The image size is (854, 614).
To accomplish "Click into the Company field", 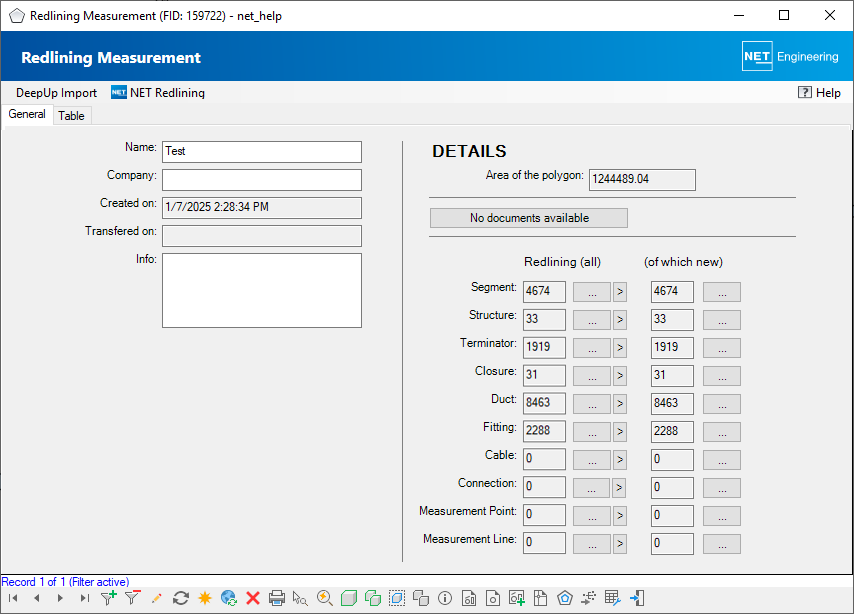I will 262,180.
